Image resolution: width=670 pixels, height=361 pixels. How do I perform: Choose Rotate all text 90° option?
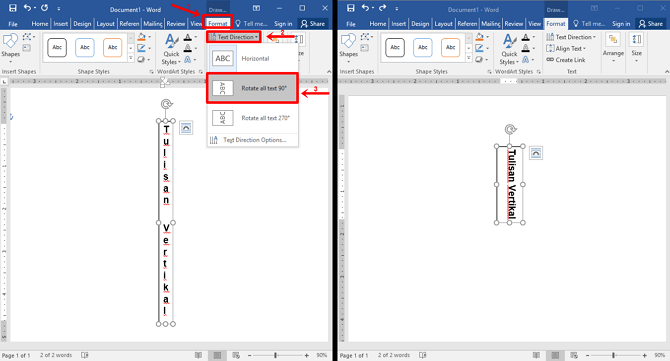coord(252,88)
